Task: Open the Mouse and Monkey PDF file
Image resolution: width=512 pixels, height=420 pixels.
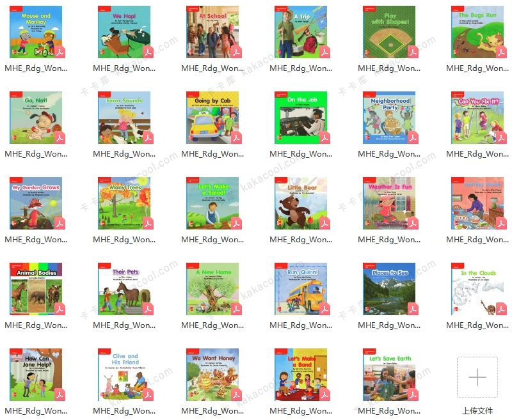Action: [x=36, y=31]
